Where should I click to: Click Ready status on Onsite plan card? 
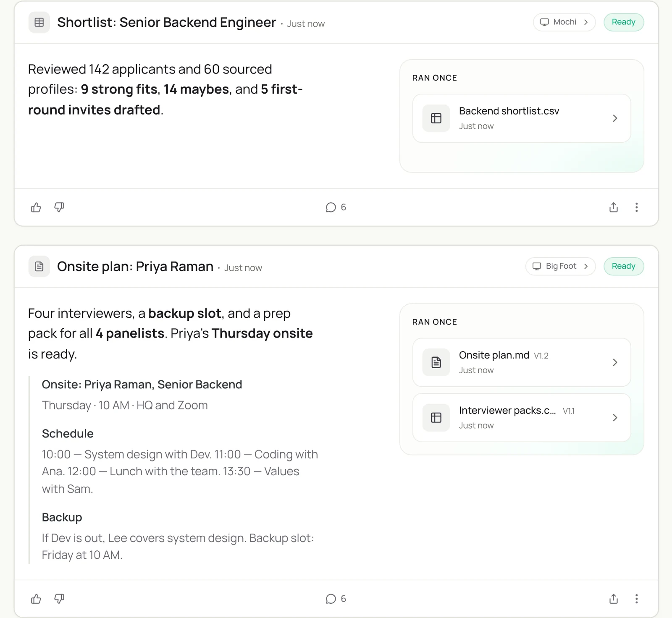click(x=624, y=267)
